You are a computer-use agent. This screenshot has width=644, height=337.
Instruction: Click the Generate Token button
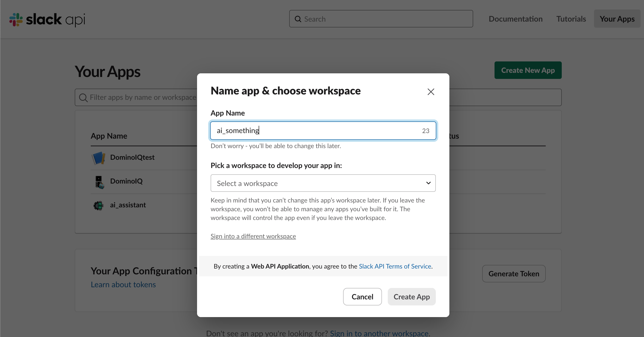[513, 274]
